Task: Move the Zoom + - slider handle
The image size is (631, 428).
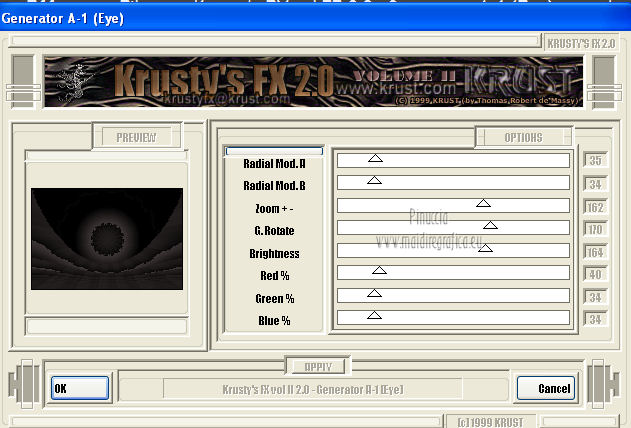Action: (483, 203)
